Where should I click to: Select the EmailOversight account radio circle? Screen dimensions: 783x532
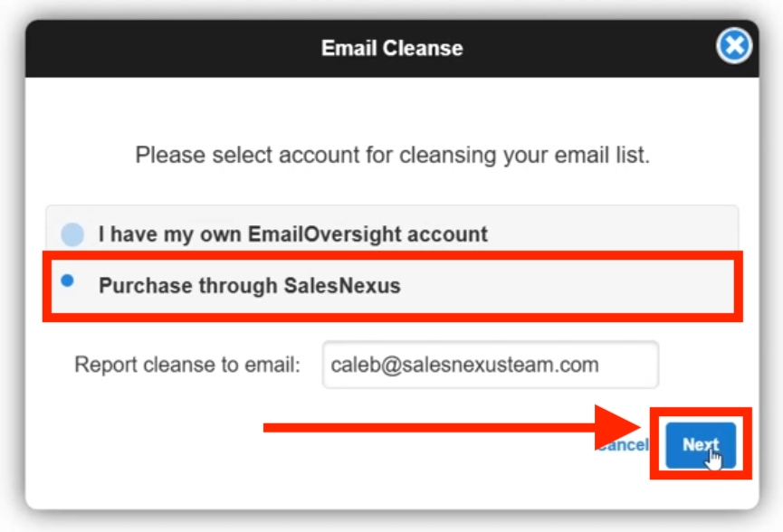72,234
